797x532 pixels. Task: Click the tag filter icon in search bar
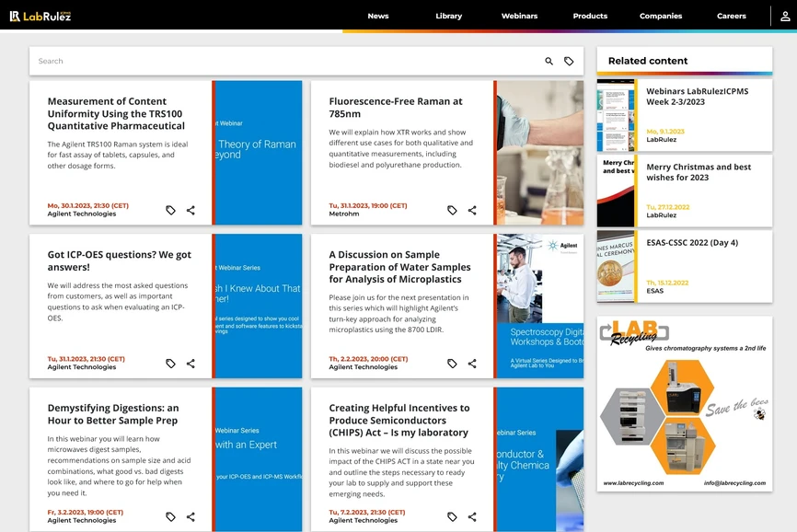point(569,61)
